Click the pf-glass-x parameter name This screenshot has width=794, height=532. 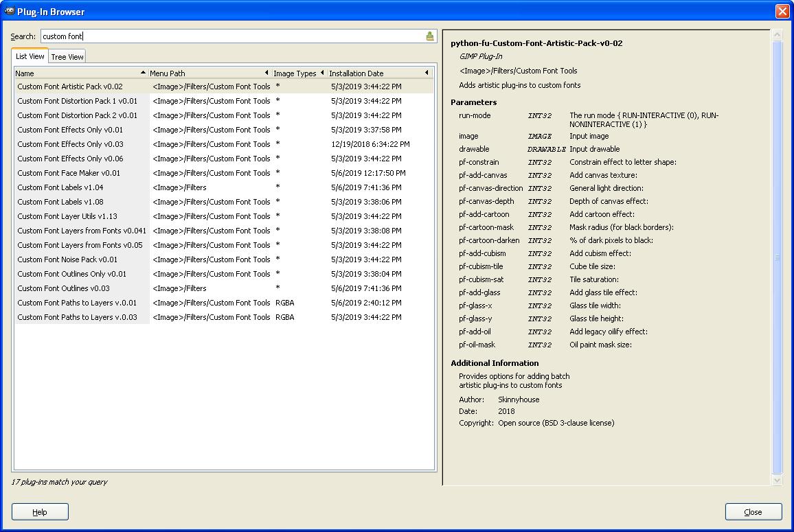pos(475,305)
